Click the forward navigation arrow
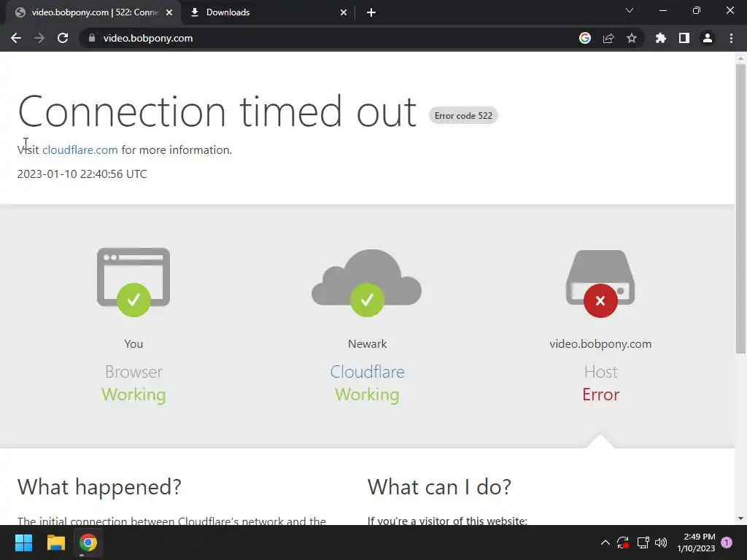Image resolution: width=747 pixels, height=560 pixels. coord(39,38)
